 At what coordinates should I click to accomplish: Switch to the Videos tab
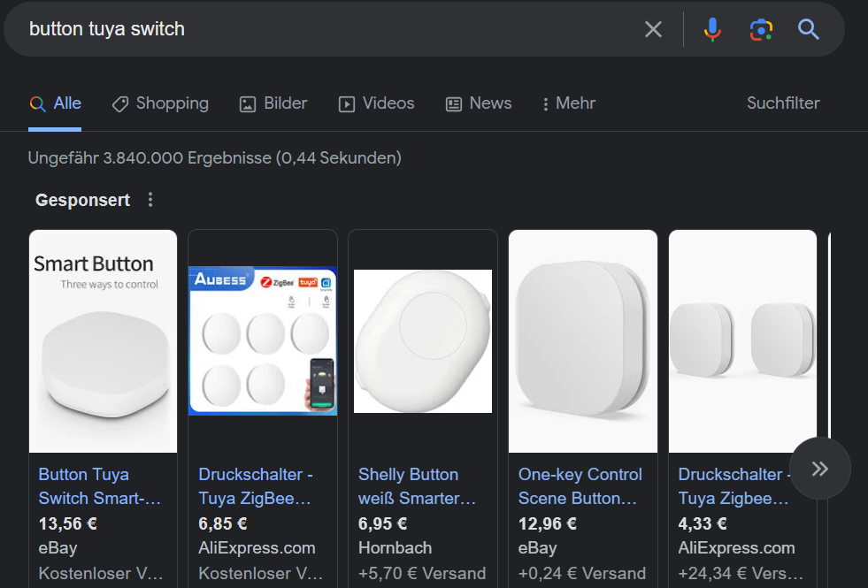coord(376,103)
